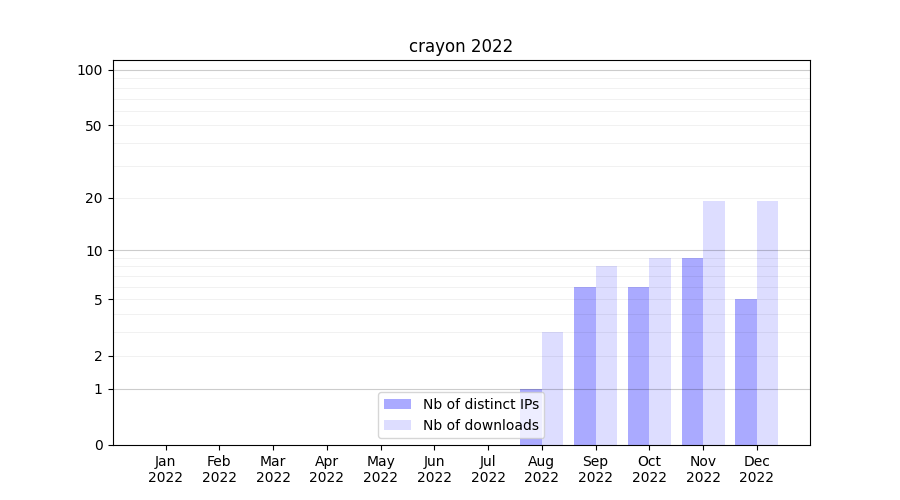Select the Oct 2022 downloads bar

[660, 350]
